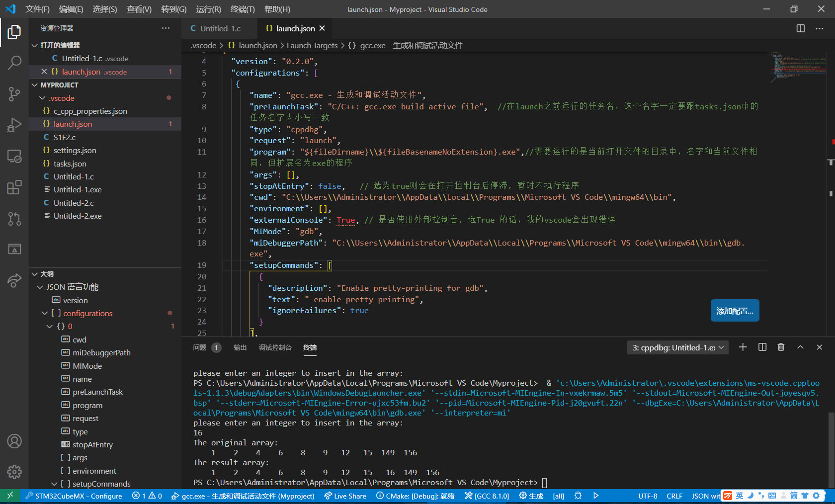
Task: Select stopAtEntry in the outline
Action: (x=105, y=444)
